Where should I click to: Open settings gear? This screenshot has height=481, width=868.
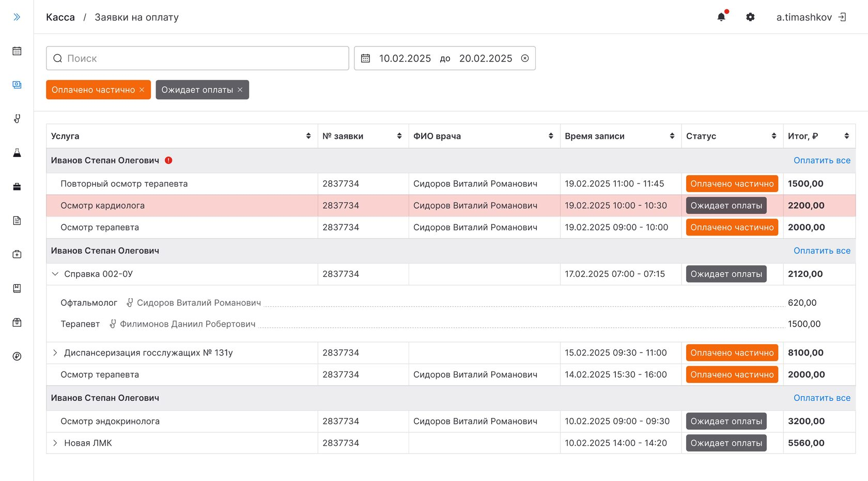(750, 17)
